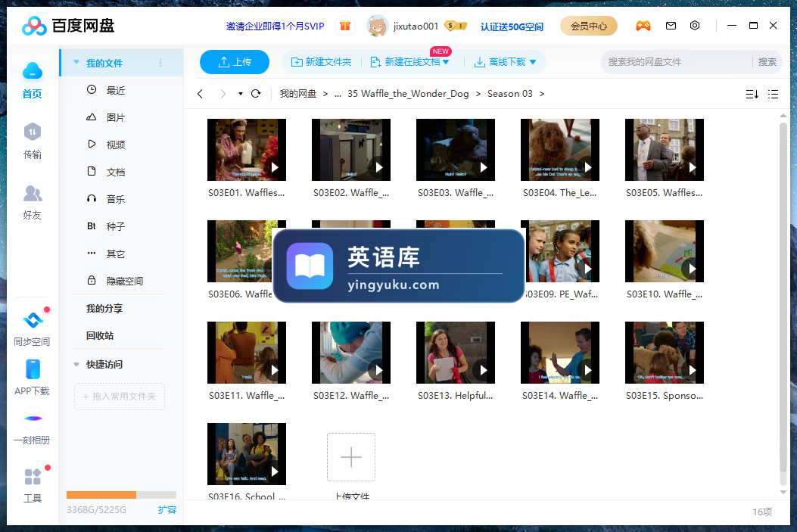The width and height of the screenshot is (797, 532).
Task: Click the storage usage bar
Action: click(x=121, y=495)
